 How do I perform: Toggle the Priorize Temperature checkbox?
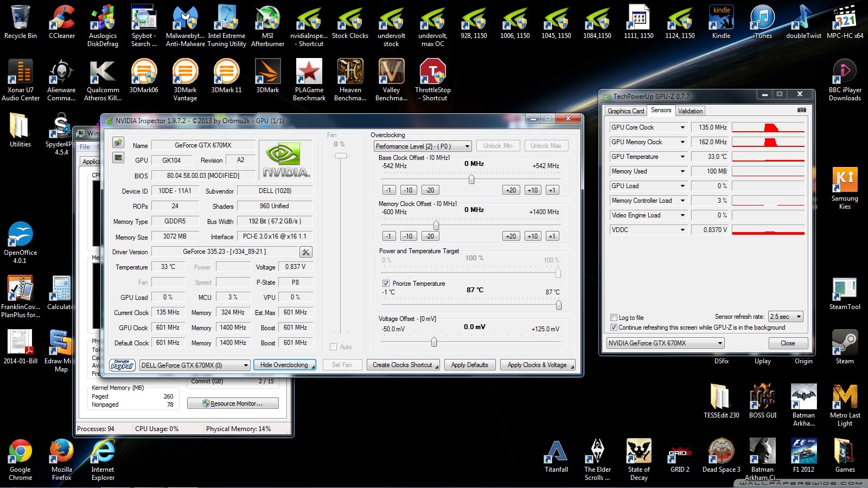[x=386, y=284]
